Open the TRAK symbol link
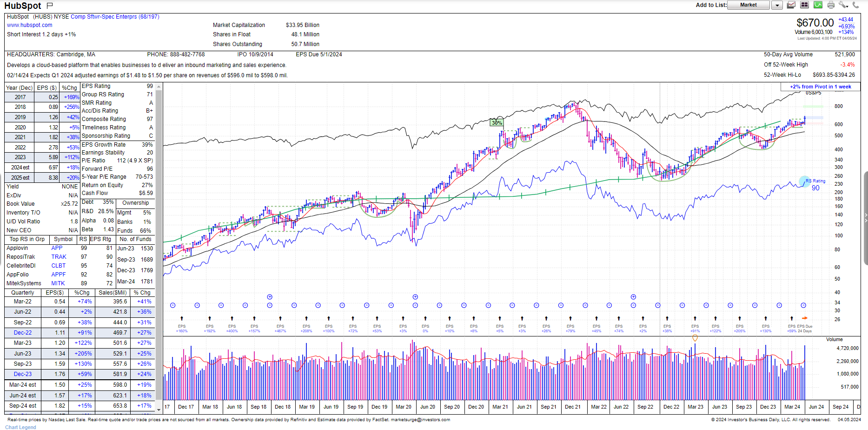 59,257
